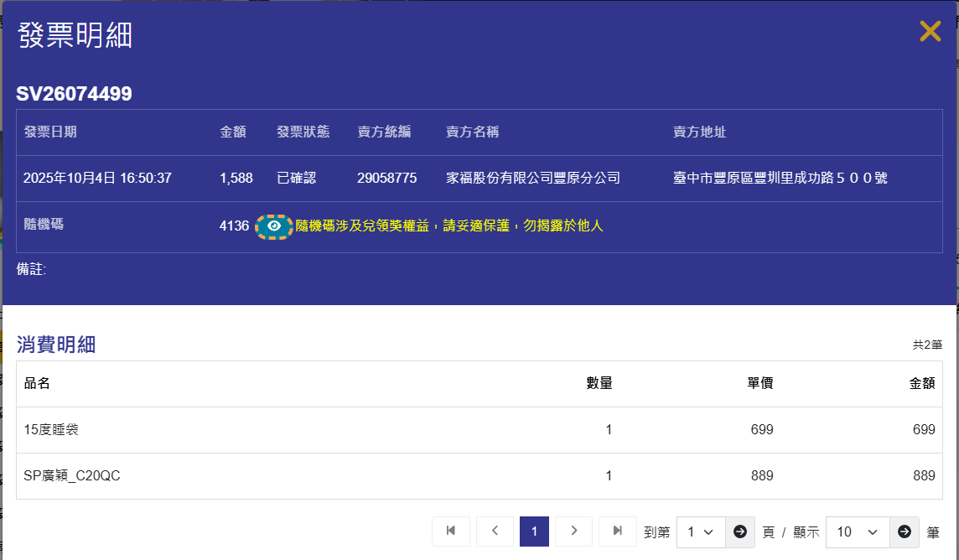Click the 單價 column header
This screenshot has height=560, width=959.
click(759, 384)
